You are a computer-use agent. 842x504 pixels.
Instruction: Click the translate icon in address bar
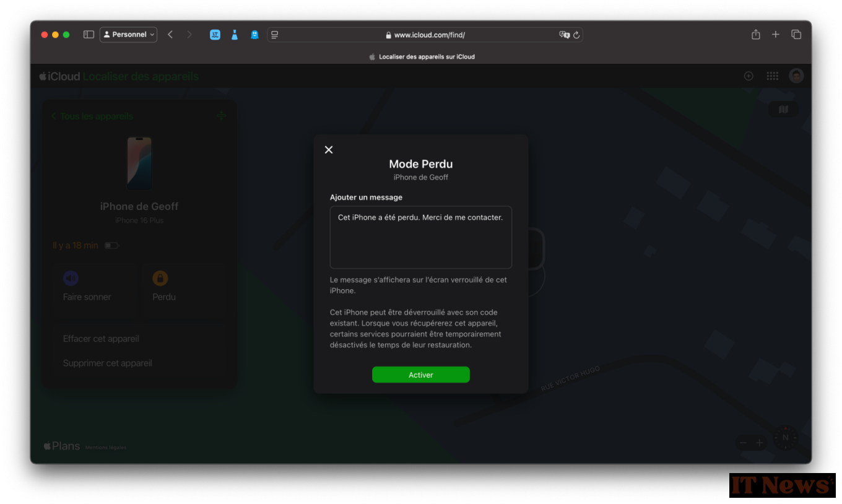tap(564, 35)
